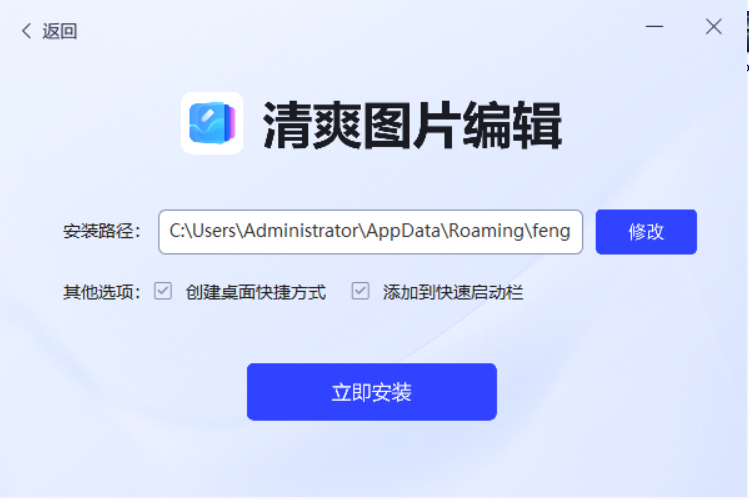Uncheck the 创建桌面快捷方式 checkbox
This screenshot has width=749, height=499.
click(x=163, y=291)
